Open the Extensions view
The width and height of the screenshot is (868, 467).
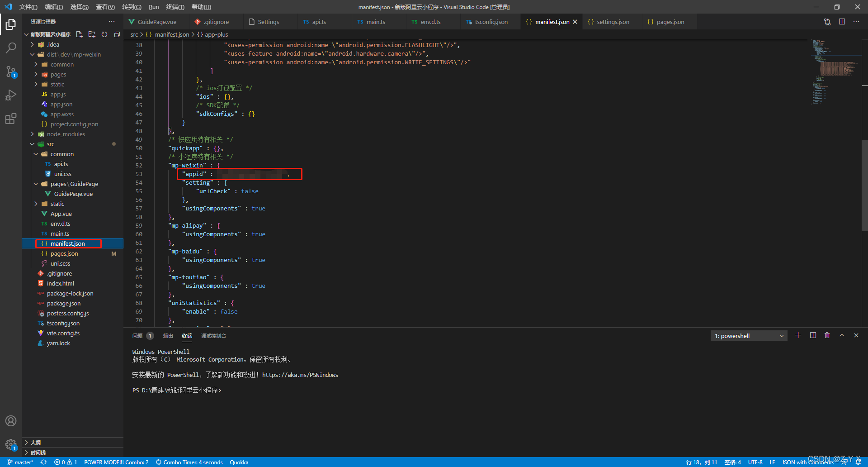coord(11,119)
